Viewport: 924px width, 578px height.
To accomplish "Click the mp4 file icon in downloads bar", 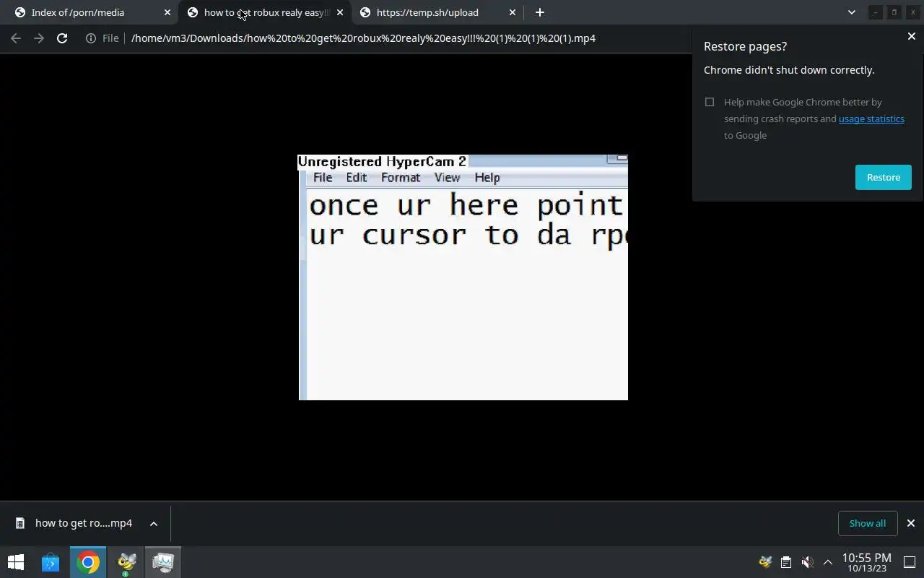I will (21, 523).
